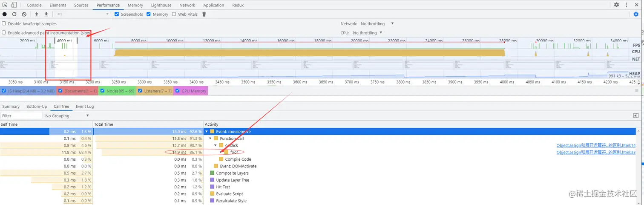Toggle the JS Heap counter checkbox
Image resolution: width=644 pixels, height=205 pixels.
coord(4,91)
